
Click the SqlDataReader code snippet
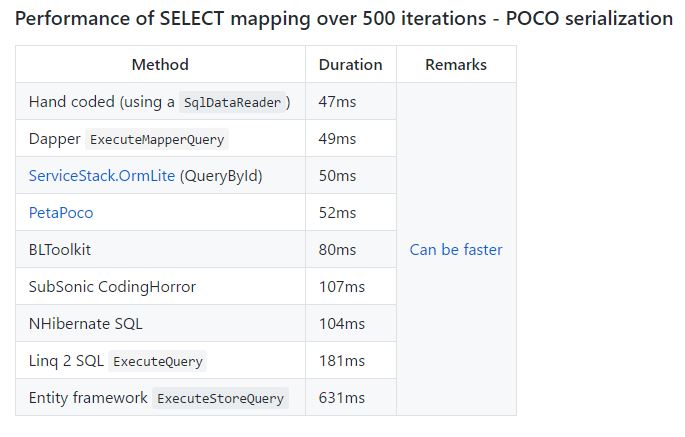coord(235,102)
